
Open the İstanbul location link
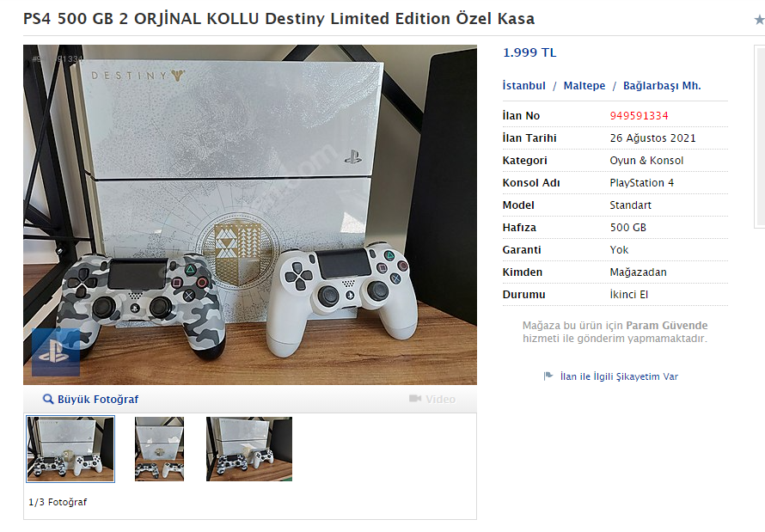tap(524, 86)
